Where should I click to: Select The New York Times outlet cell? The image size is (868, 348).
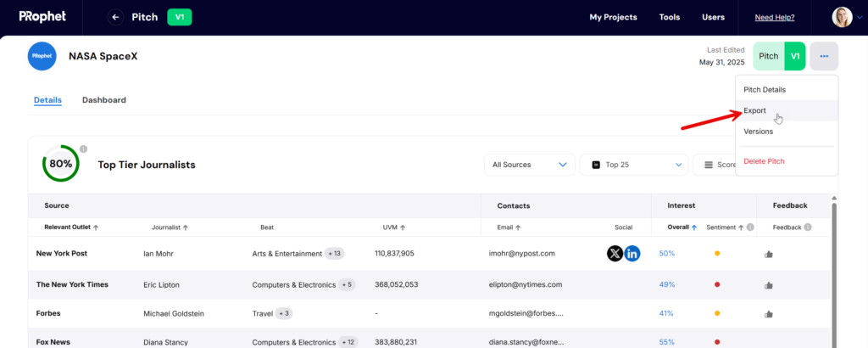pos(73,284)
